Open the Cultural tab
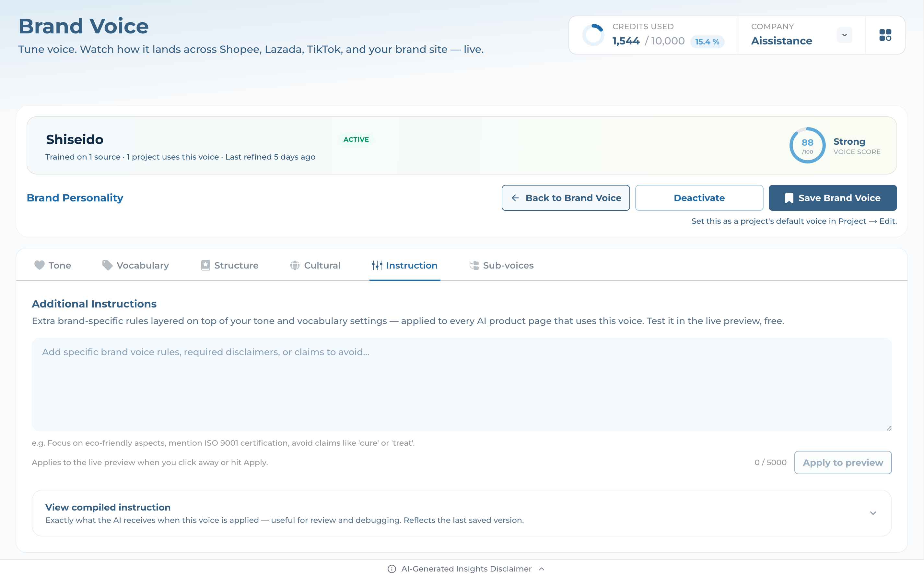The height and width of the screenshot is (578, 924). pyautogui.click(x=315, y=265)
